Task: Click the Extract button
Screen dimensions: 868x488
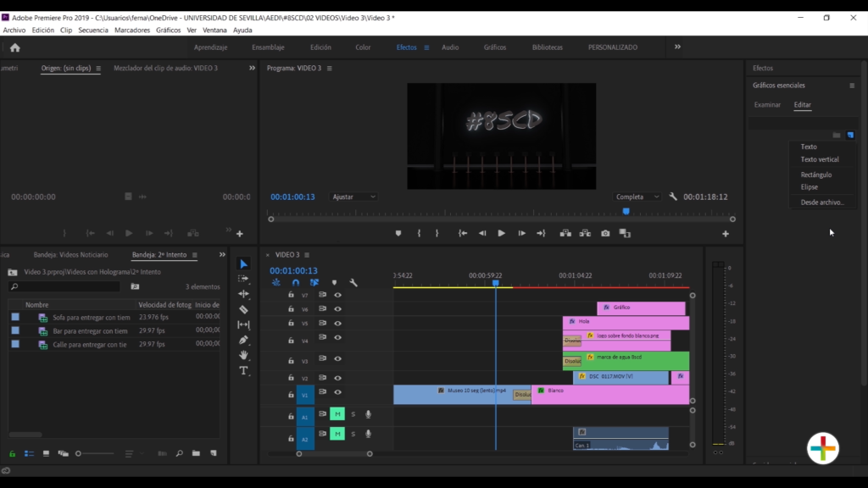Action: pyautogui.click(x=585, y=234)
